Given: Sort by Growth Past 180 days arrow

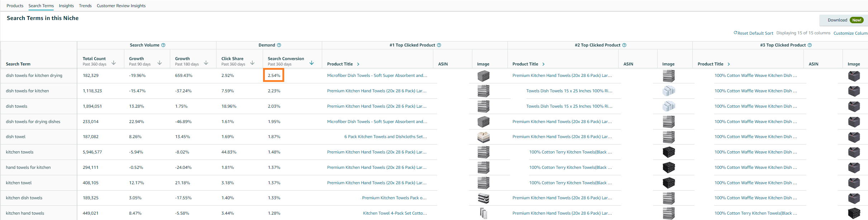Looking at the screenshot, I should pyautogui.click(x=206, y=63).
